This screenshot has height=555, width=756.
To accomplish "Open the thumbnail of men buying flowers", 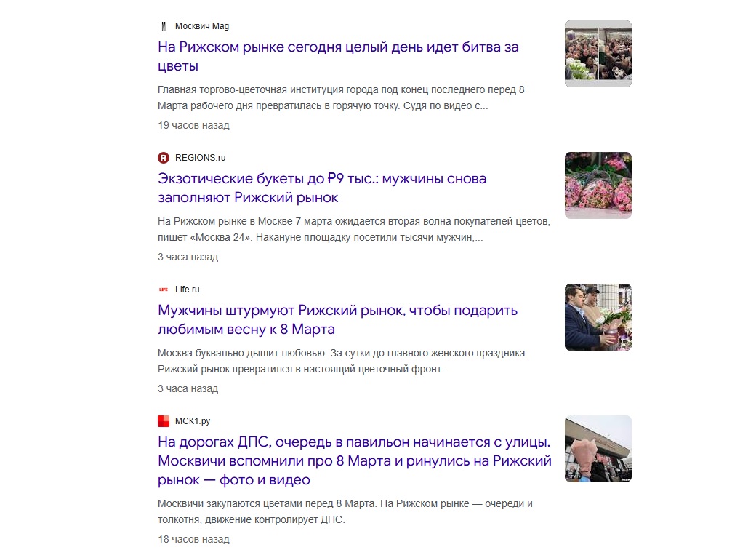I will coord(598,317).
